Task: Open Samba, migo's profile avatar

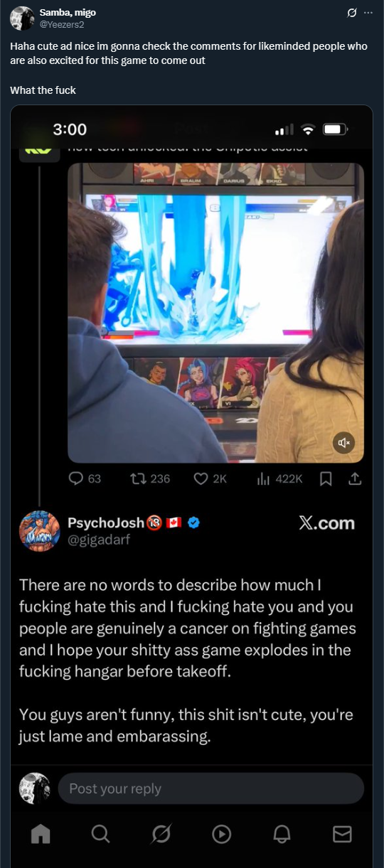Action: click(22, 18)
